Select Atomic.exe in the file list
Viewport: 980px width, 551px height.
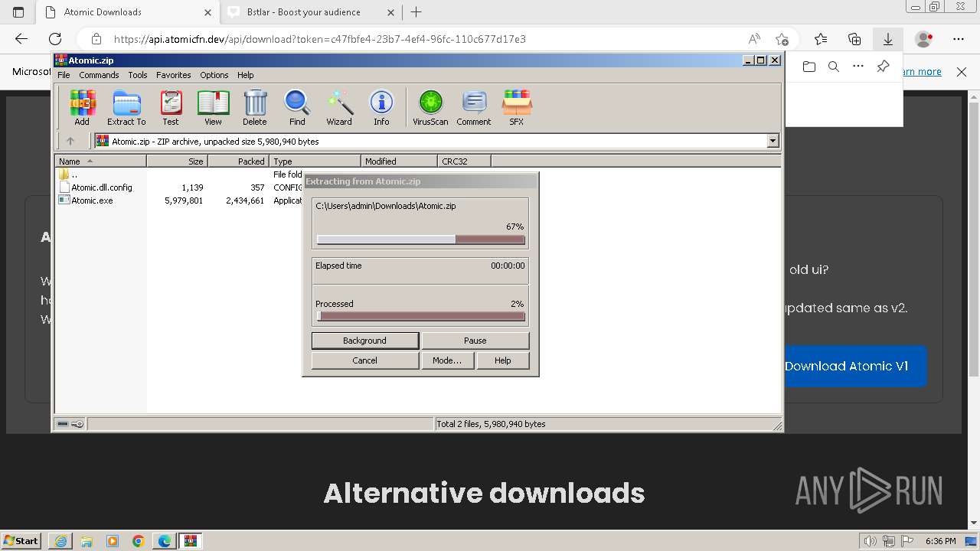[92, 201]
